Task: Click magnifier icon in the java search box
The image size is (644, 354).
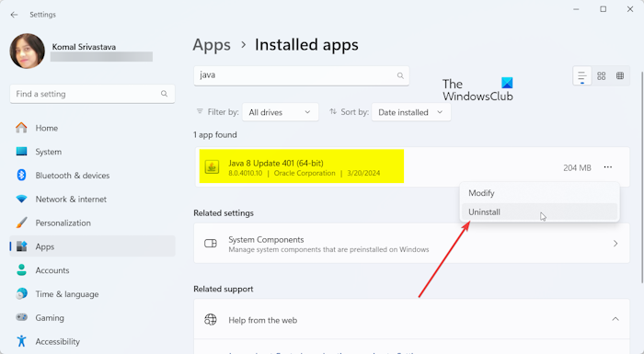Action: coord(400,75)
